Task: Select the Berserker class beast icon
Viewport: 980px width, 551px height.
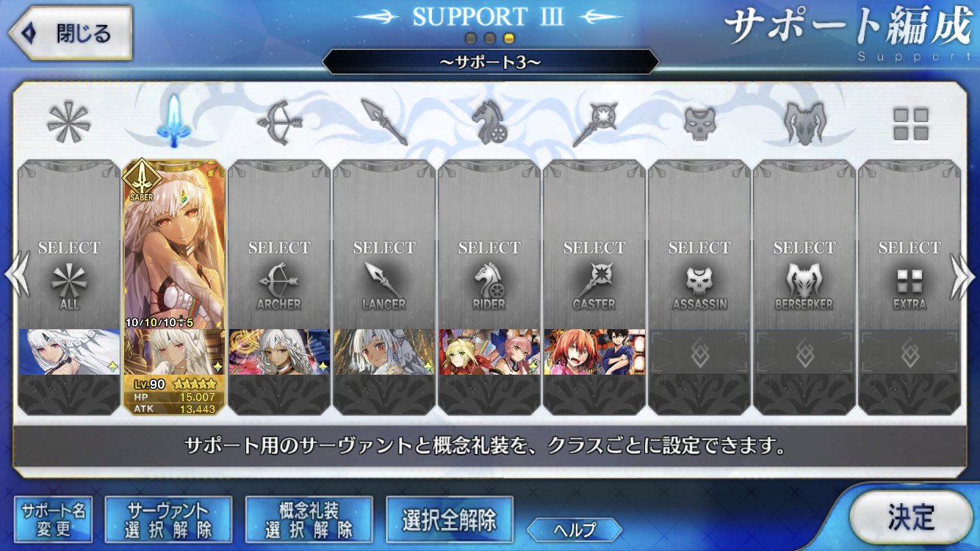Action: [804, 122]
